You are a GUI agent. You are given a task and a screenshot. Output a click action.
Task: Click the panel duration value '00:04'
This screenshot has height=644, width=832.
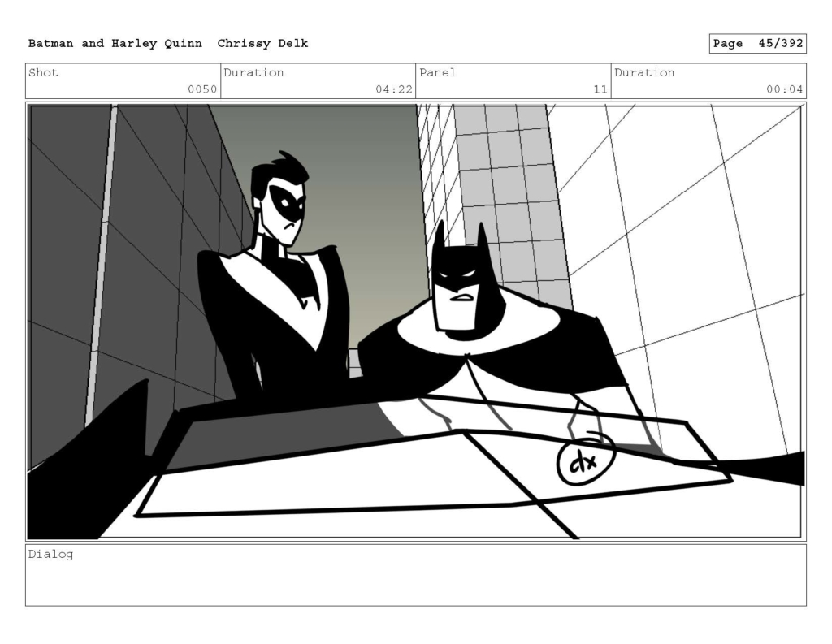click(x=784, y=89)
